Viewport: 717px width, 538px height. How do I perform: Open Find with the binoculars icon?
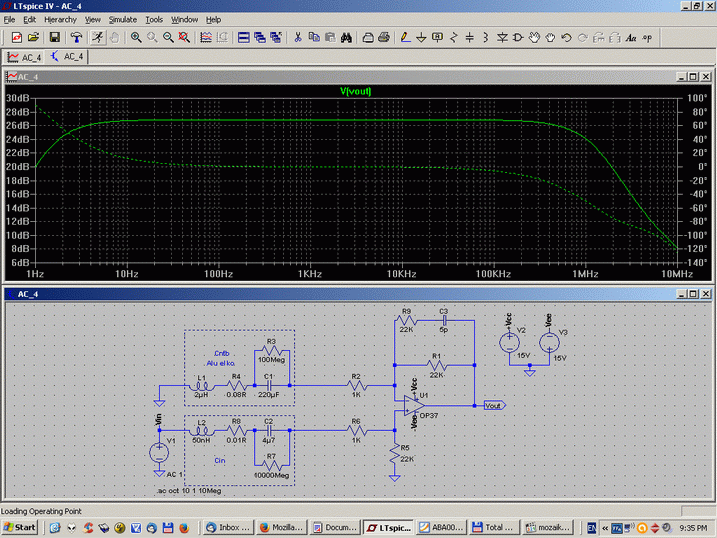(x=346, y=37)
